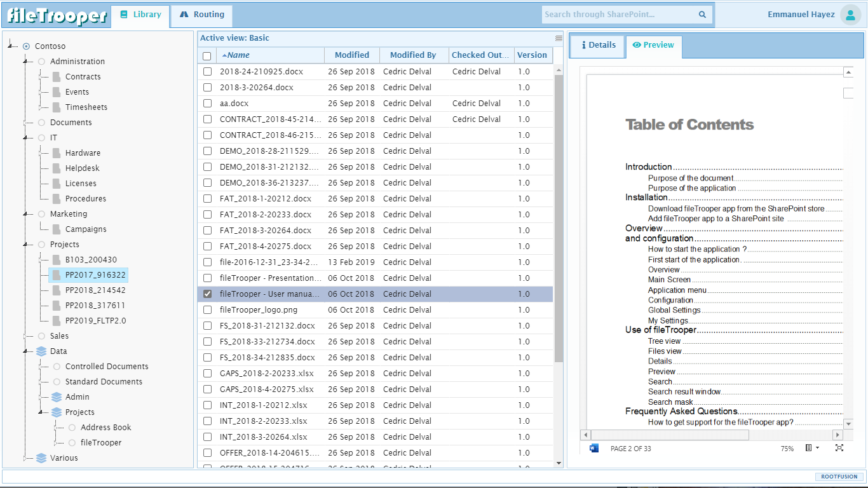Expand the Various tree node
868x488 pixels.
(25, 458)
